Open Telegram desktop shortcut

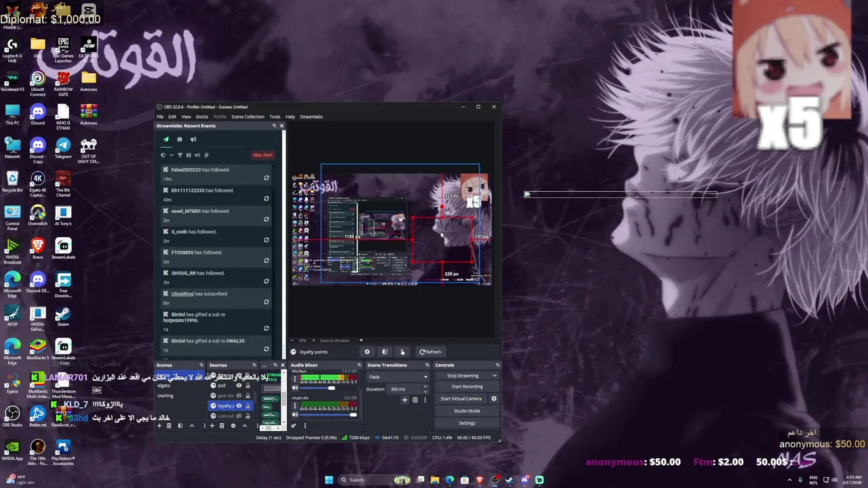(63, 149)
